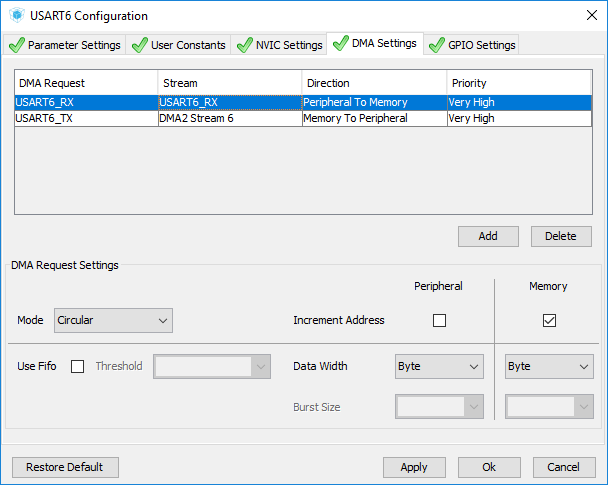
Task: Close the USART6 Configuration window
Action: 592,16
